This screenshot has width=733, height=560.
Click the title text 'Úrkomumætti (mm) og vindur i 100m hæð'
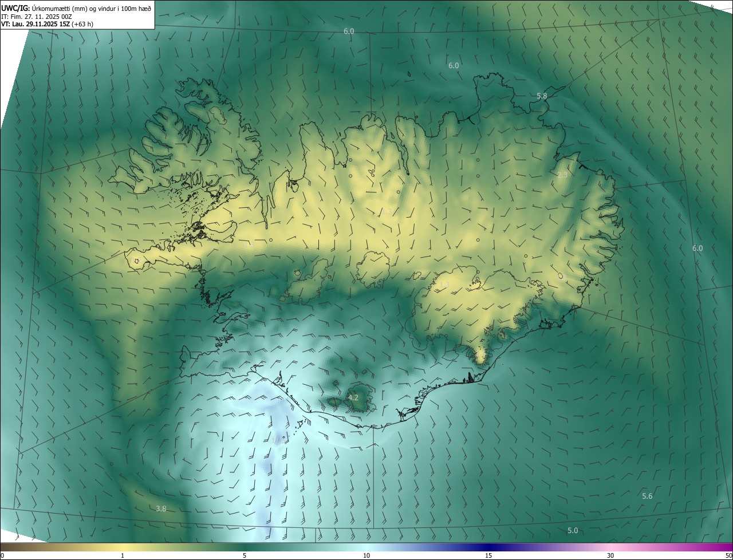click(91, 8)
